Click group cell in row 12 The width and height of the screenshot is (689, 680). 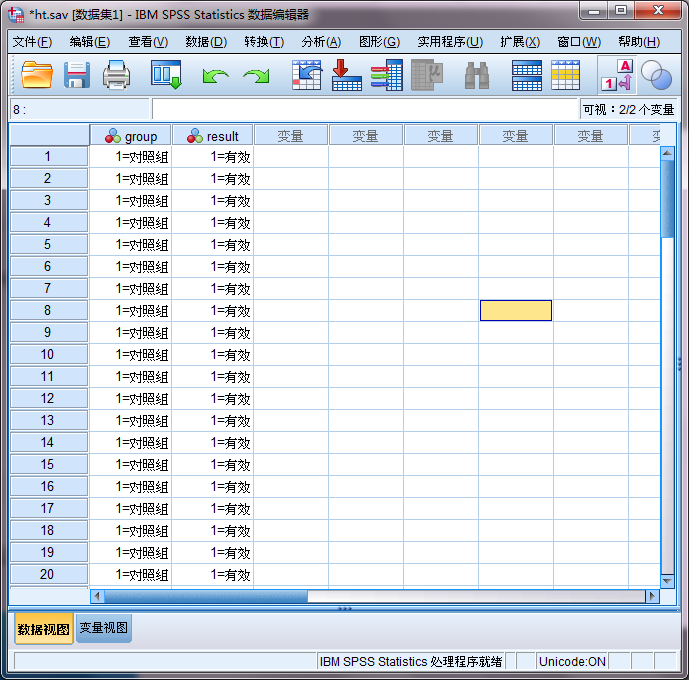pyautogui.click(x=131, y=398)
